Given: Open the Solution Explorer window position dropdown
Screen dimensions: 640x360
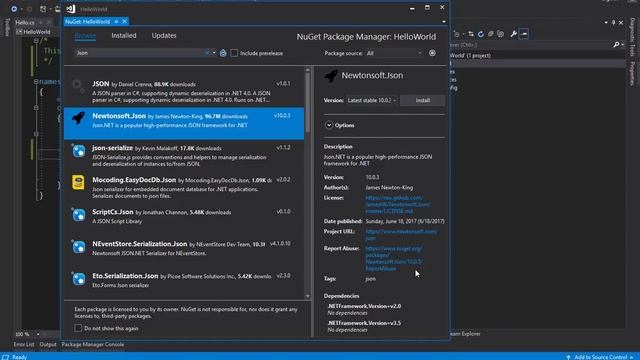Looking at the screenshot, I should click(606, 22).
